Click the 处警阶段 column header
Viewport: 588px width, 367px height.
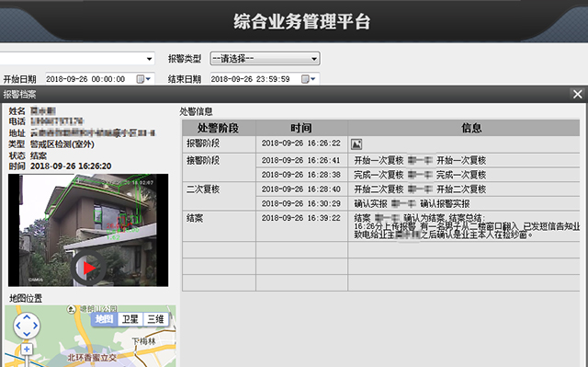click(x=219, y=128)
